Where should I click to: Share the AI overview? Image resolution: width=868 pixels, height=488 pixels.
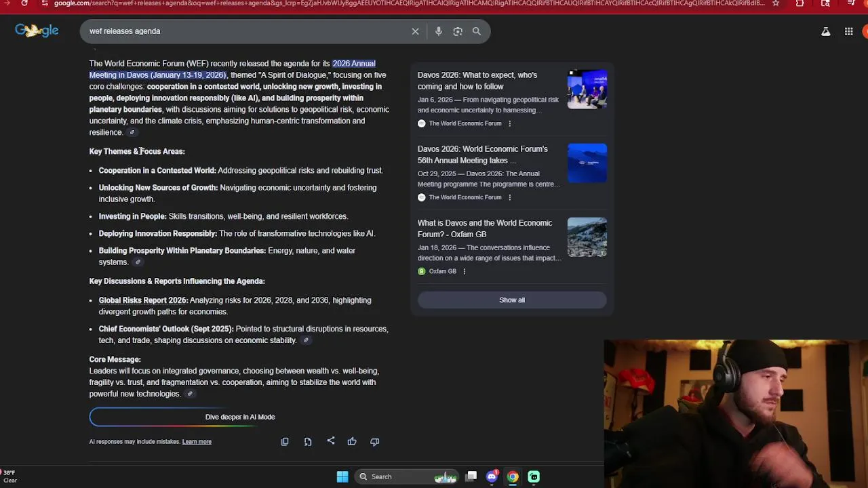coord(331,441)
